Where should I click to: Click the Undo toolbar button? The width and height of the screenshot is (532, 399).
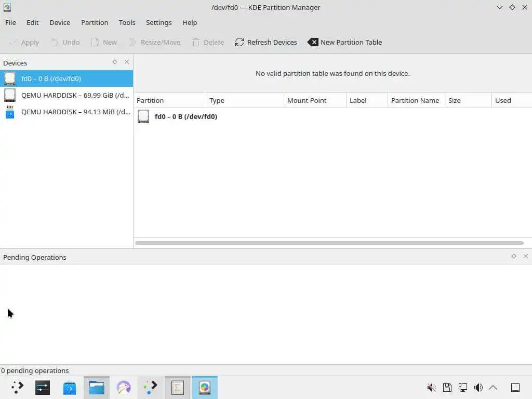pyautogui.click(x=65, y=43)
